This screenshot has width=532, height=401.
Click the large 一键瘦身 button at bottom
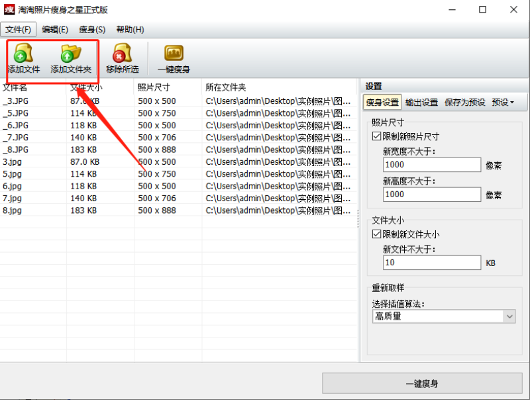point(422,383)
